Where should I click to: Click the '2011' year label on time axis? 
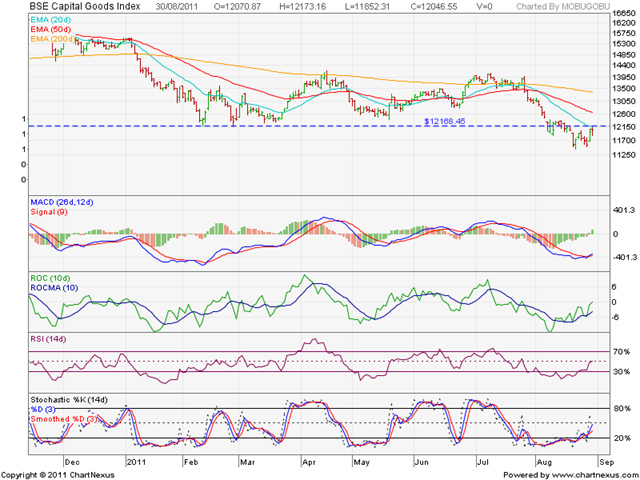click(x=136, y=462)
